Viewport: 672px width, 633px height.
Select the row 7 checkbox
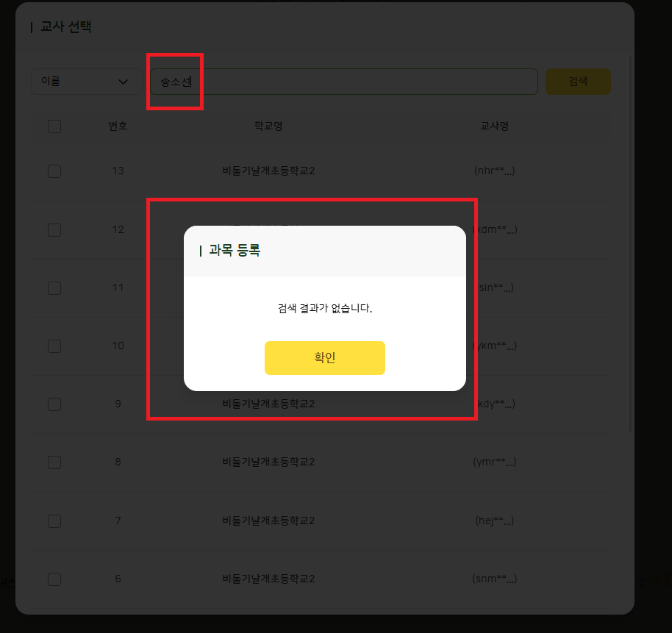coord(54,521)
